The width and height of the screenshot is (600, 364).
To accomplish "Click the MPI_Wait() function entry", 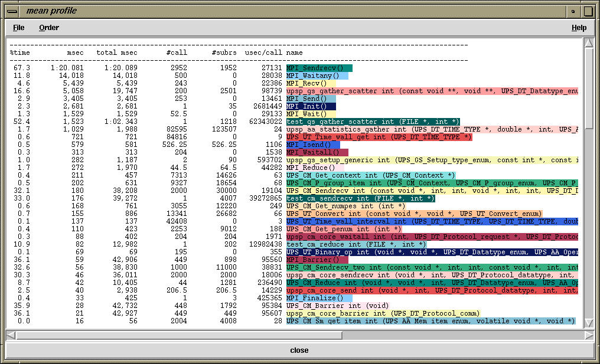I will (311, 114).
